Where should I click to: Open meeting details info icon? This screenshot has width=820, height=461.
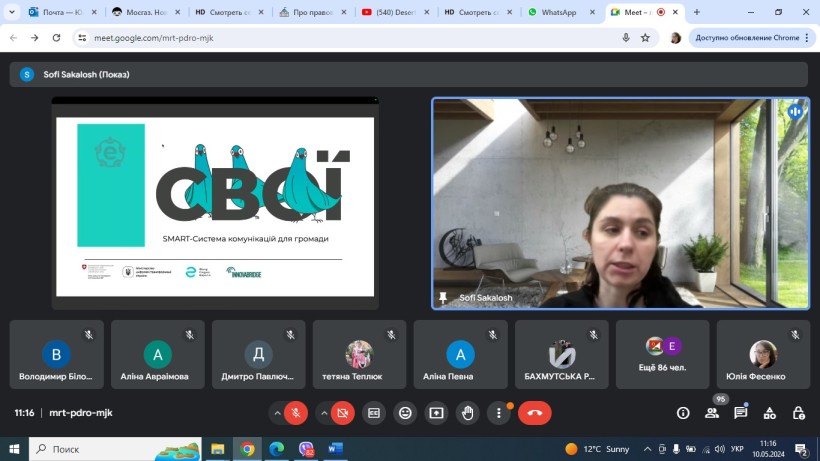click(683, 413)
